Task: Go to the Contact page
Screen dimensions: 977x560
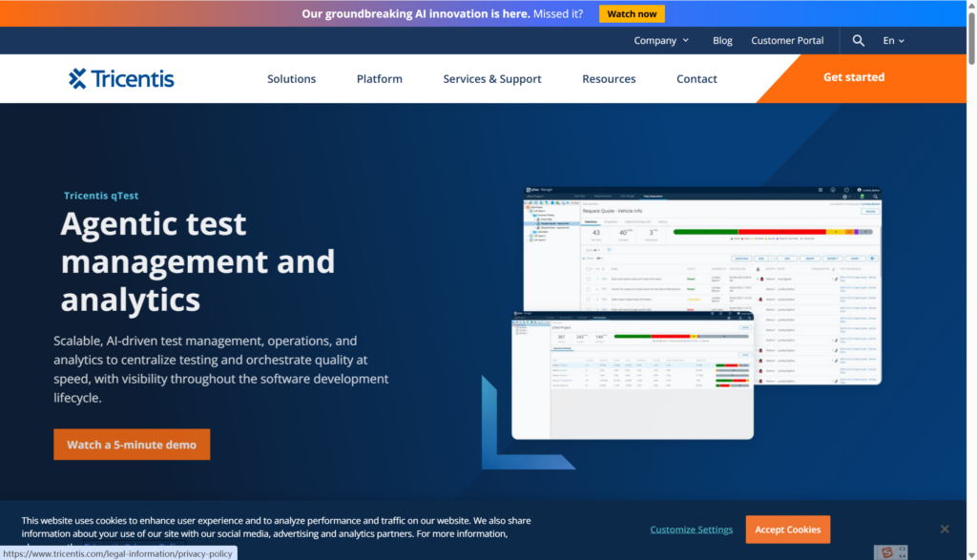Action: click(696, 78)
